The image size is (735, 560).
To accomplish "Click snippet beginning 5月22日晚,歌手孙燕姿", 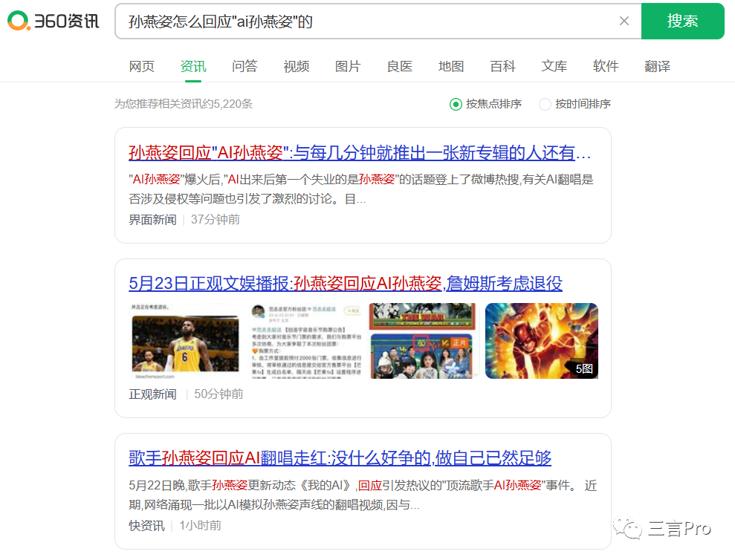I will point(363,495).
